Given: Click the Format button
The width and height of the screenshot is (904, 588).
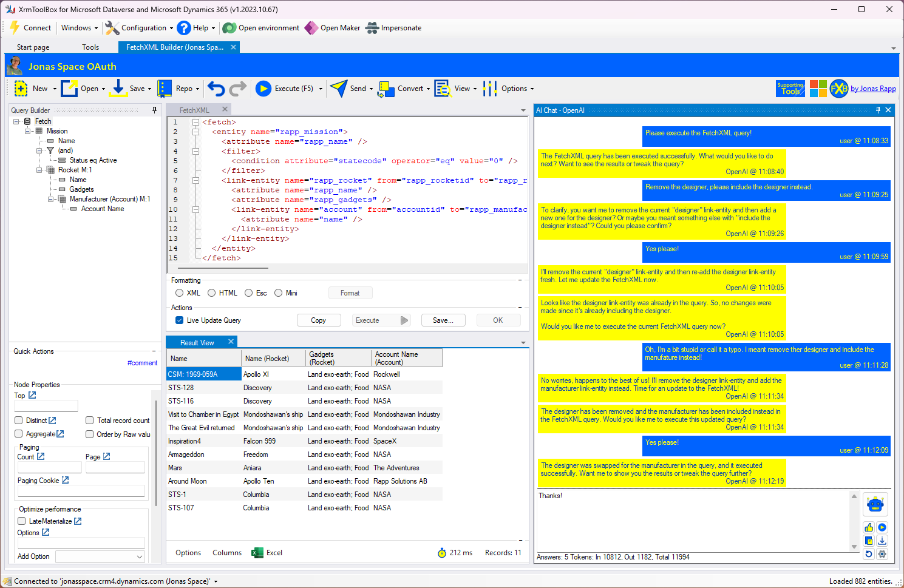Looking at the screenshot, I should tap(350, 293).
